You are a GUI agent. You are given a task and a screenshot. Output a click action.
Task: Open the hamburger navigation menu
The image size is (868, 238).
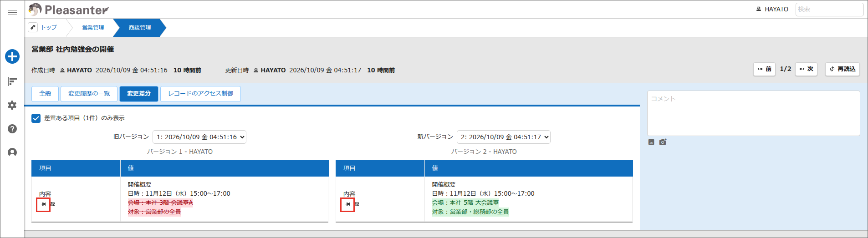pos(12,13)
